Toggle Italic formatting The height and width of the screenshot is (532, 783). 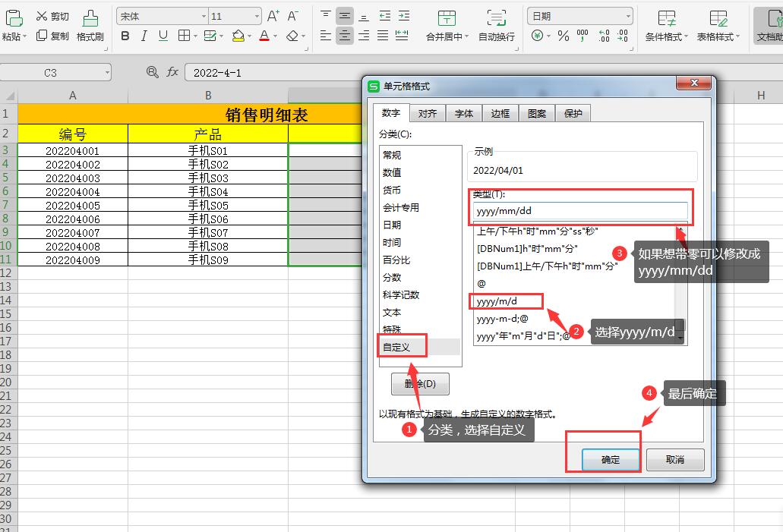144,36
